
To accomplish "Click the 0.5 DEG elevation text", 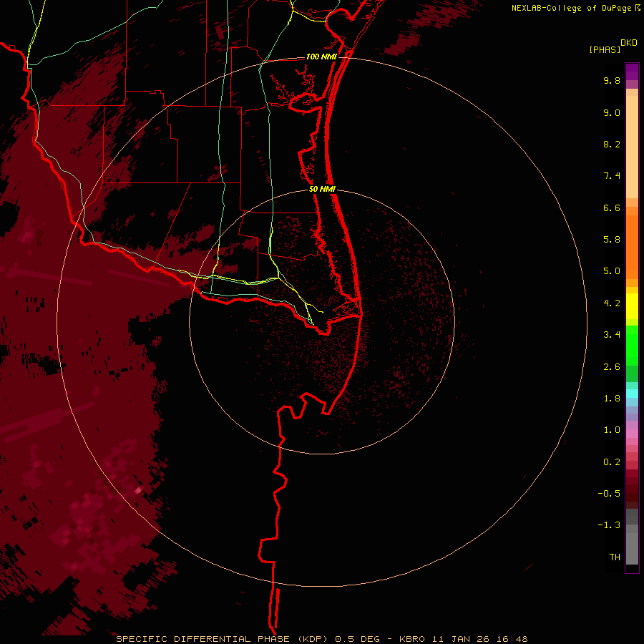I will pyautogui.click(x=357, y=639).
